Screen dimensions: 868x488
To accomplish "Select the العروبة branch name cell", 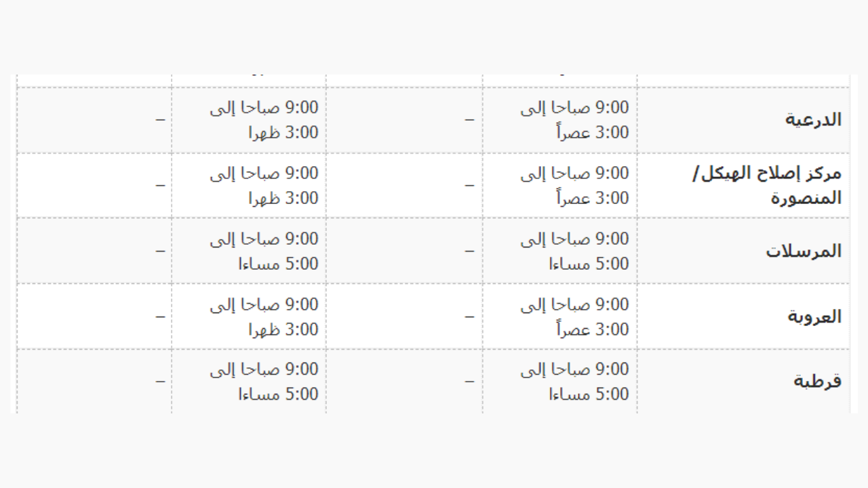I will pyautogui.click(x=814, y=317).
